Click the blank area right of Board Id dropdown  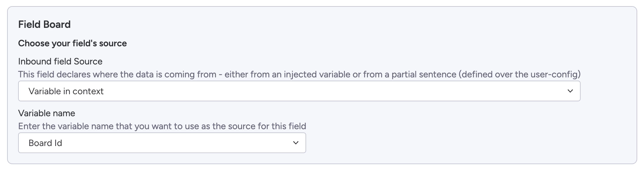pyautogui.click(x=453, y=143)
